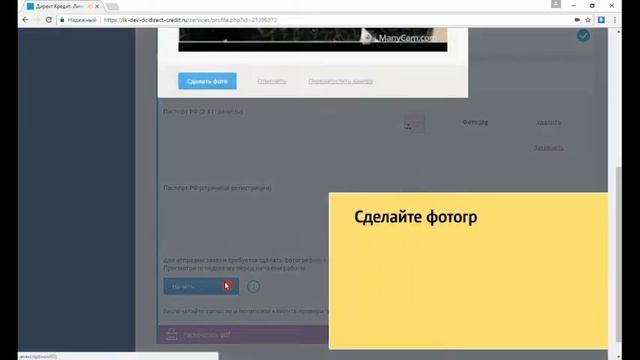Click the 'Отменить' link in the camera dialog
Viewport: 640px width, 360px height.
tap(271, 81)
